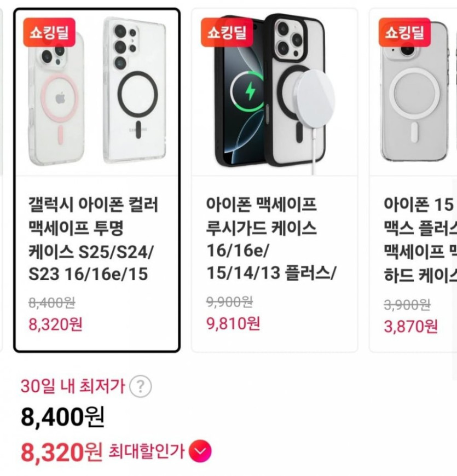Click the 갤럭시 아이폰 컬러 맥세이프 product title
This screenshot has height=476, width=457.
(93, 239)
